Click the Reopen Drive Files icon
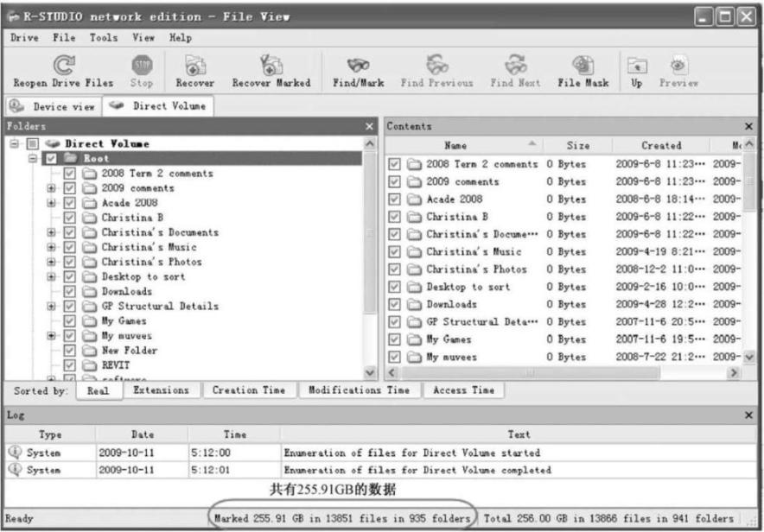 [x=63, y=66]
